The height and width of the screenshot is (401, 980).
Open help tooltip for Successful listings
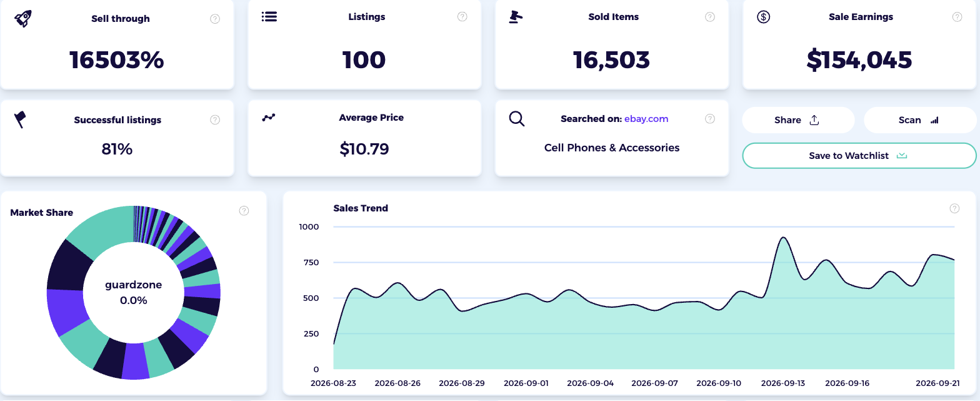click(x=215, y=119)
